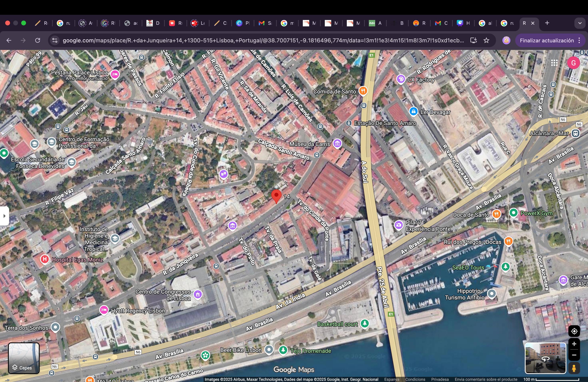Screen dimensions: 588x382
Task: Open the Chrome three-dot menu
Action: (x=579, y=41)
